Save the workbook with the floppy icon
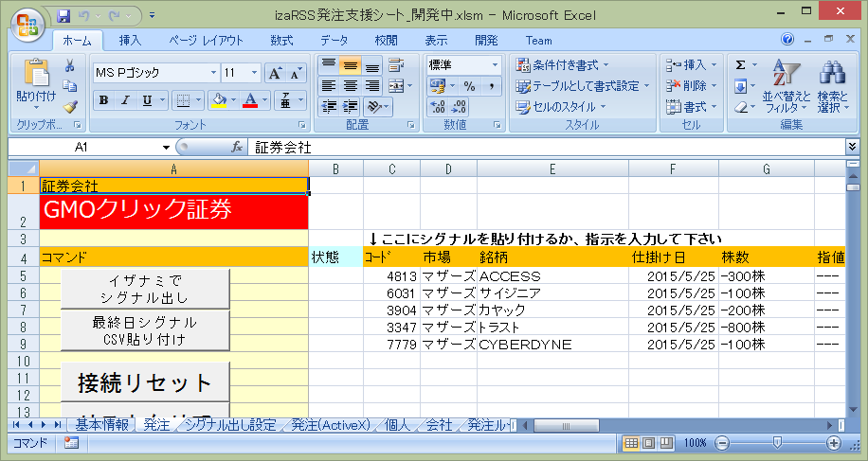Viewport: 868px width, 461px height. point(63,15)
